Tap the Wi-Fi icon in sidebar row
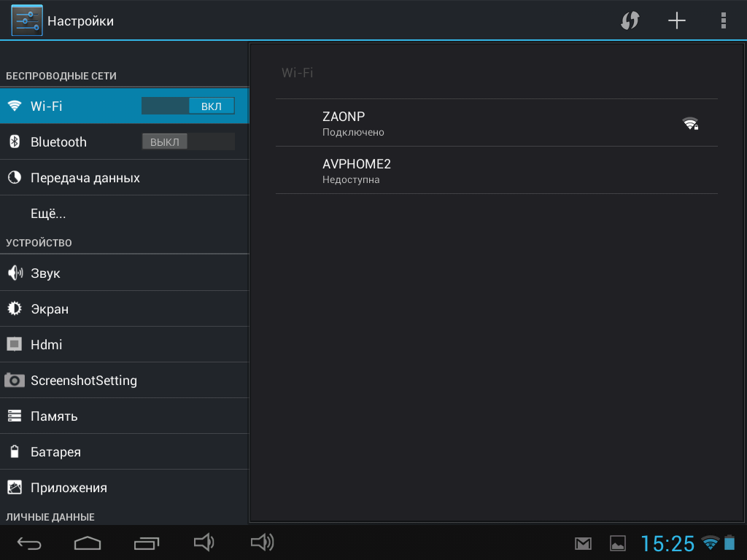 (15, 106)
